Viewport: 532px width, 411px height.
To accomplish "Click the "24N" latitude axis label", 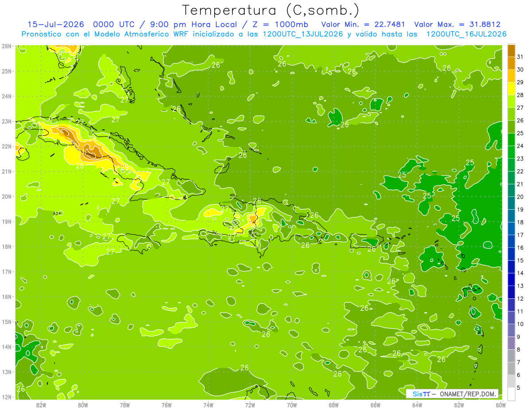I will click(7, 96).
